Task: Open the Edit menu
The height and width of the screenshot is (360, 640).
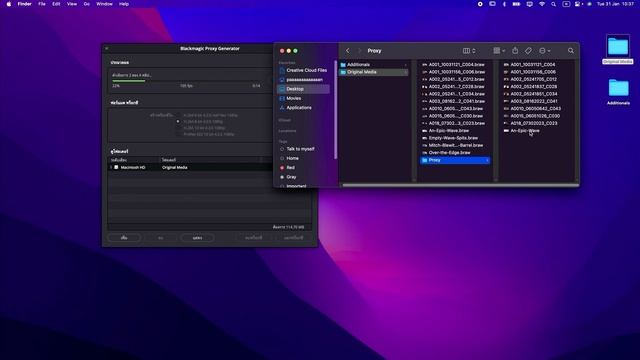Action: pos(56,4)
